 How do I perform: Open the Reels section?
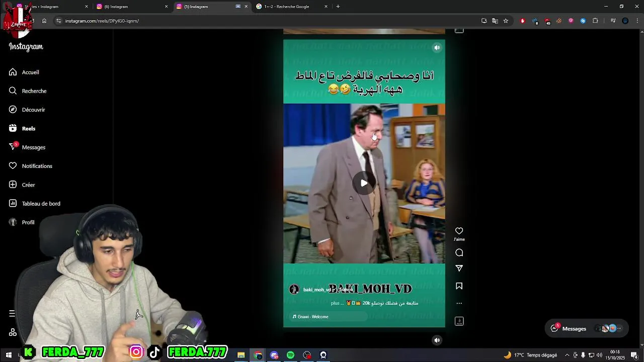[x=22, y=129]
